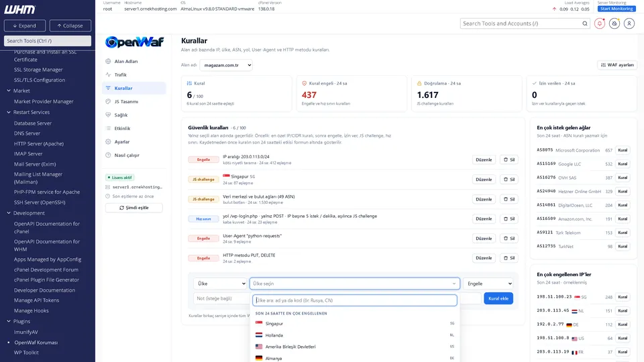The height and width of the screenshot is (362, 644).
Task: Click the search magnifier icon
Action: tap(585, 23)
